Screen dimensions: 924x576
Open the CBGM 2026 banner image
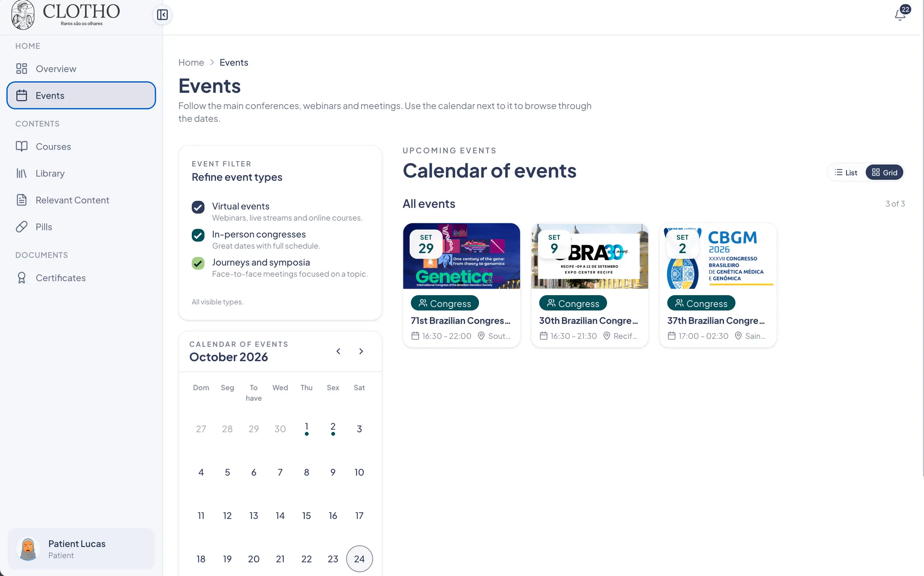718,256
